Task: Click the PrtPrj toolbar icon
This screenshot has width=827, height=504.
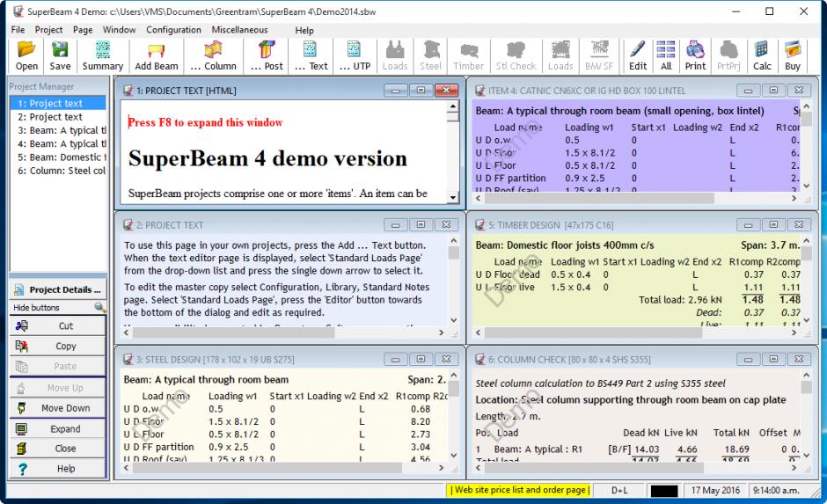Action: click(728, 56)
